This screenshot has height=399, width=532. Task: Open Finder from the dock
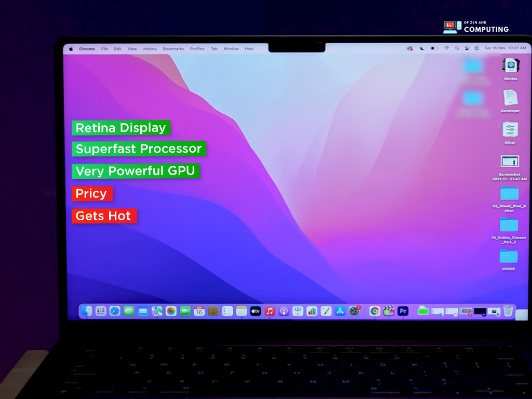(x=87, y=311)
